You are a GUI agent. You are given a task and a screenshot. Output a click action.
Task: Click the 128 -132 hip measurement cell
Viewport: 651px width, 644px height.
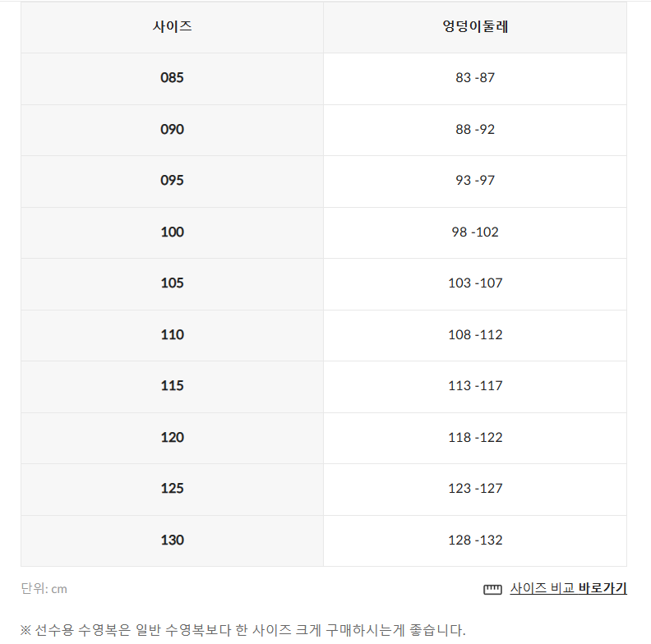[x=475, y=540]
